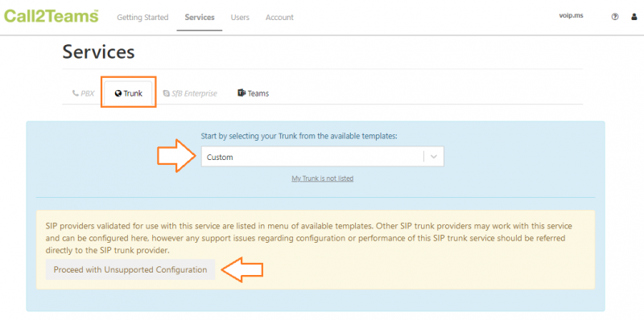
Task: Go to Getting Started menu
Action: click(x=142, y=17)
